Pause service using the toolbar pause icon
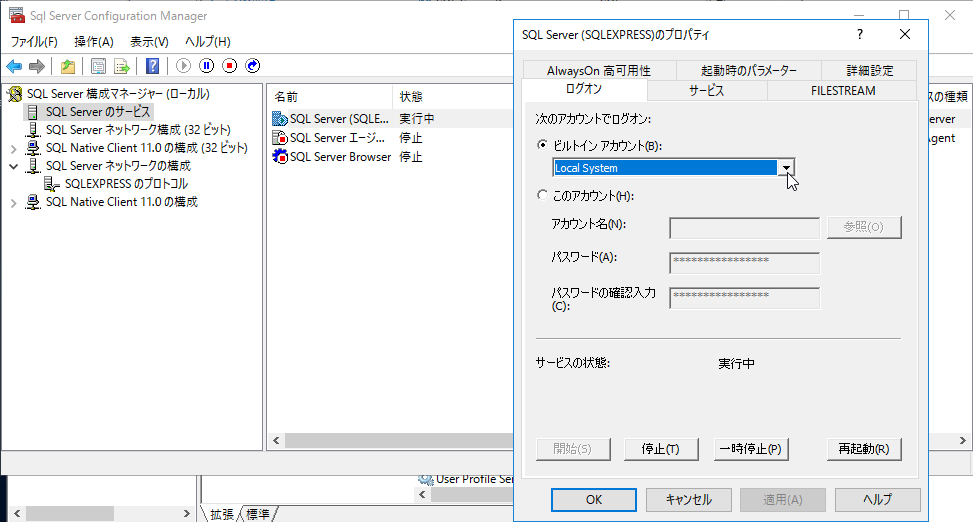The width and height of the screenshot is (973, 522). (207, 66)
